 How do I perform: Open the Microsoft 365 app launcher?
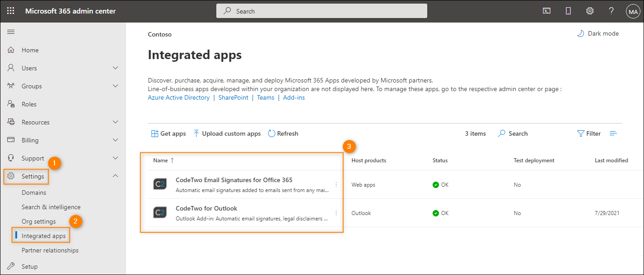[x=11, y=10]
